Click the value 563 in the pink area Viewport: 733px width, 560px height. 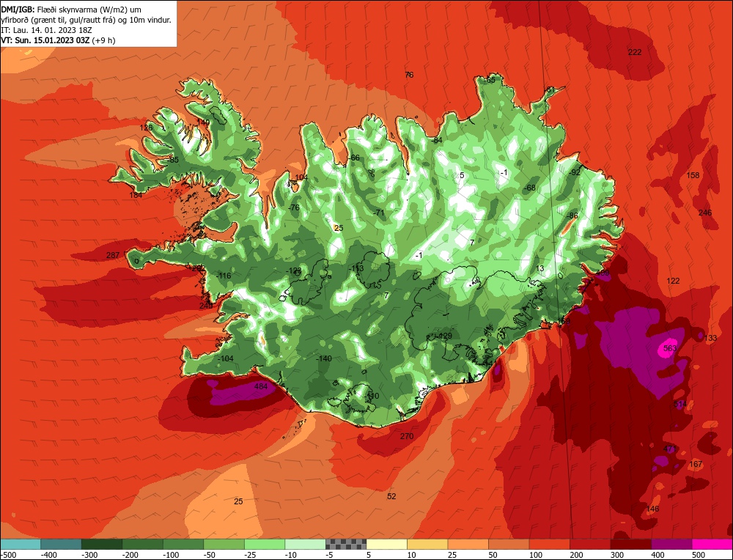pyautogui.click(x=670, y=348)
